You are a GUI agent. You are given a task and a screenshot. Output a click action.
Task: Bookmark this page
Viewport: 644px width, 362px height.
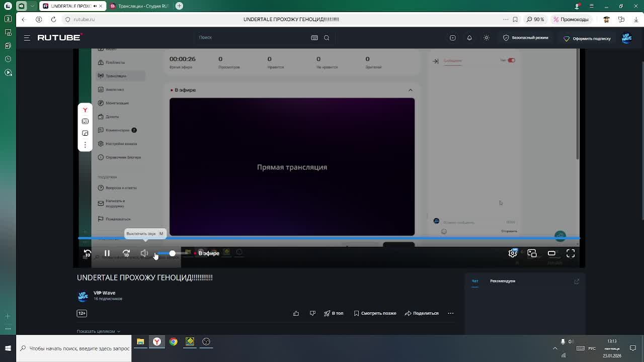pos(515,19)
